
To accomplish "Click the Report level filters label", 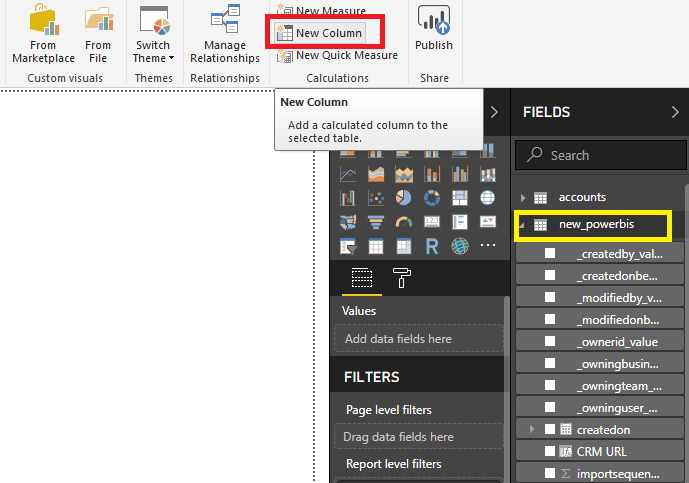I will pos(394,464).
